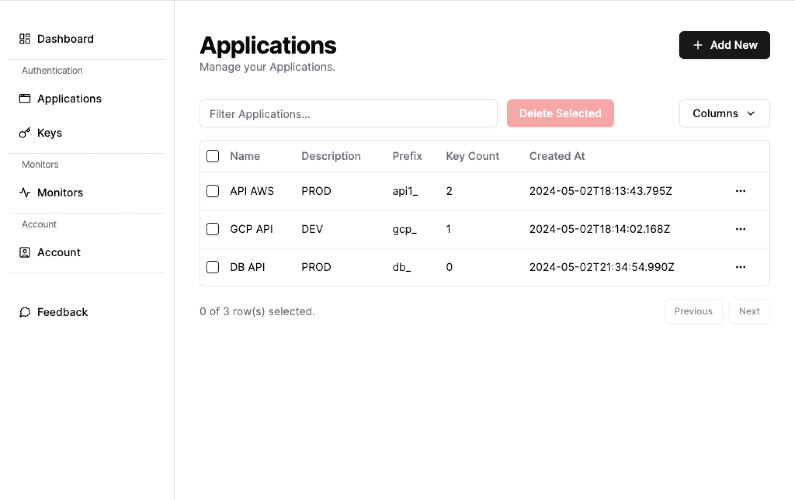Open the actions menu for GCP API

click(740, 229)
